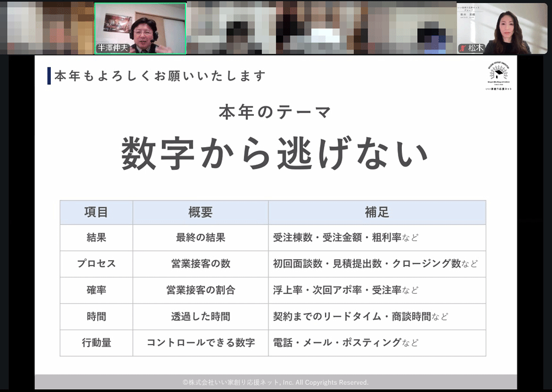Image resolution: width=552 pixels, height=392 pixels.
Task: Click the コントロールできる数字 table cell
Action: 200,343
